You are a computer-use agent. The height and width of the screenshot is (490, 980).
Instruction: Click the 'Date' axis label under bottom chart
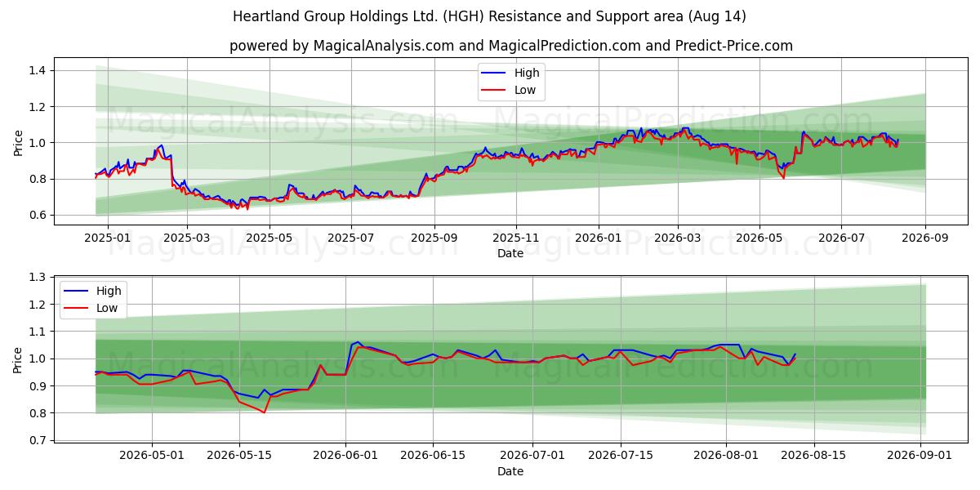(510, 471)
